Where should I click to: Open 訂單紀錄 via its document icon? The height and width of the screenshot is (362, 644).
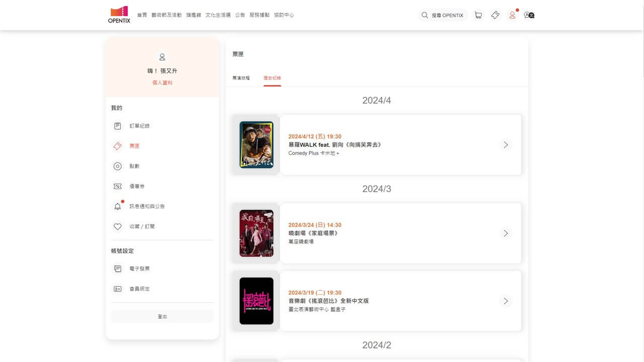117,126
